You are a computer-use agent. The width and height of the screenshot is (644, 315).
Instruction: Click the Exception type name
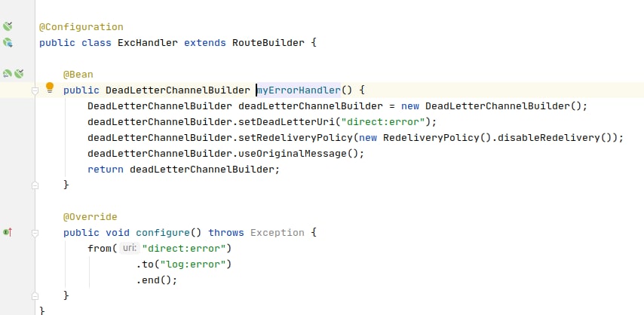278,233
